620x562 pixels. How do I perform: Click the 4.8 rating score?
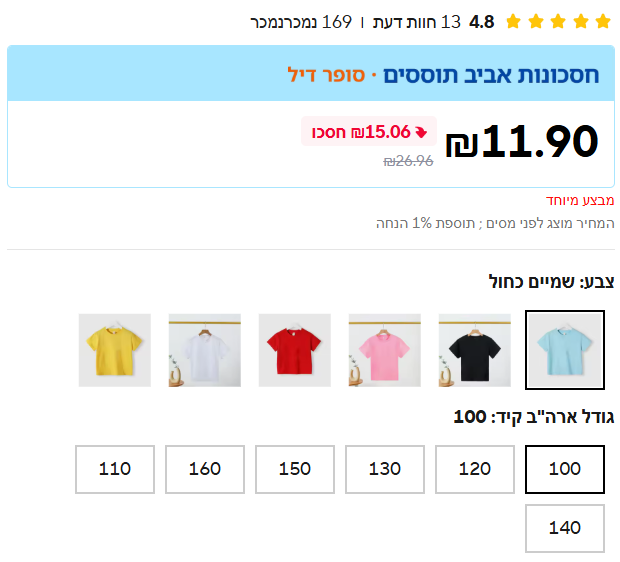coord(482,22)
